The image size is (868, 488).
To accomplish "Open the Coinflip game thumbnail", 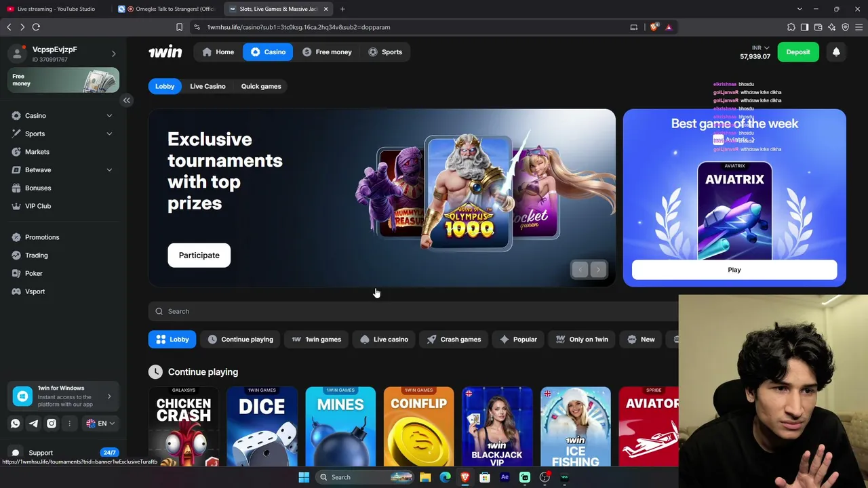I will 419,427.
